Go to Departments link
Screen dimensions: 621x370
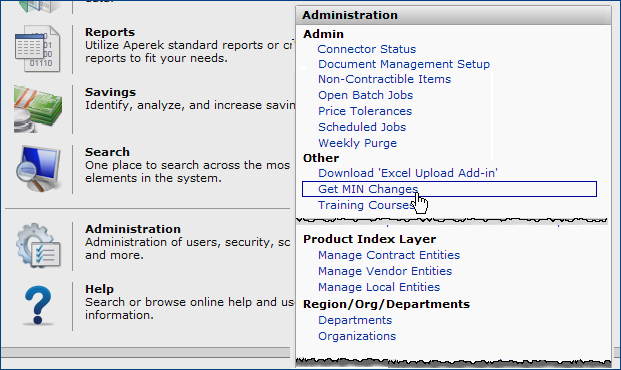pyautogui.click(x=355, y=320)
